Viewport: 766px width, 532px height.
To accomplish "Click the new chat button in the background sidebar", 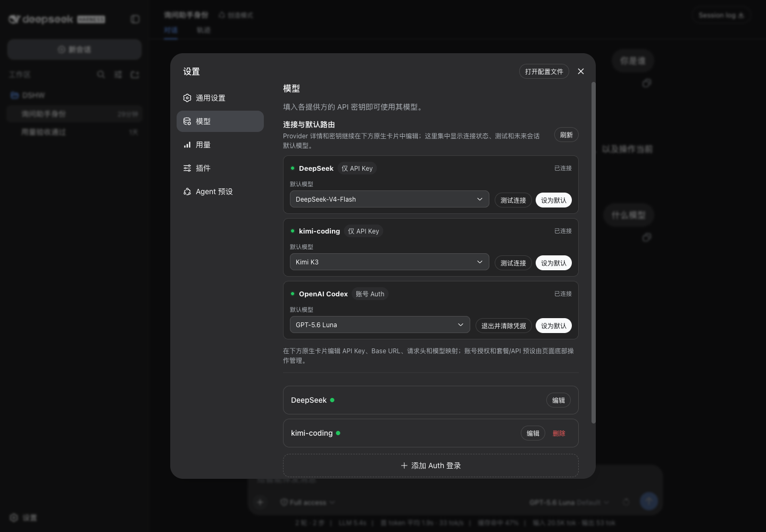I will pos(74,49).
